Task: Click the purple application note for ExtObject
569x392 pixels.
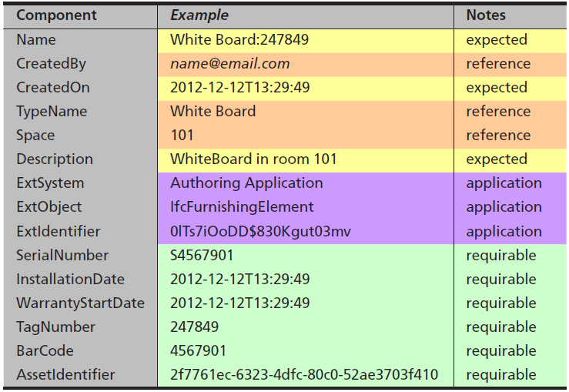Action: point(504,207)
